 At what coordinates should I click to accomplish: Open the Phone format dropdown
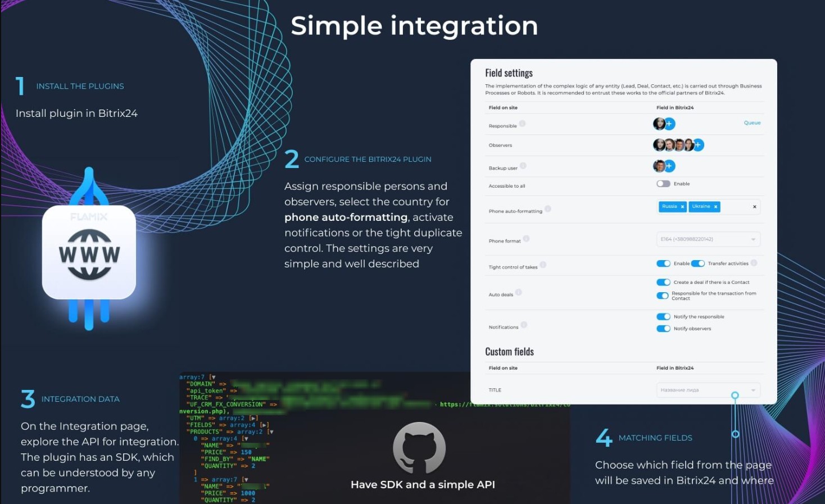[x=708, y=239]
